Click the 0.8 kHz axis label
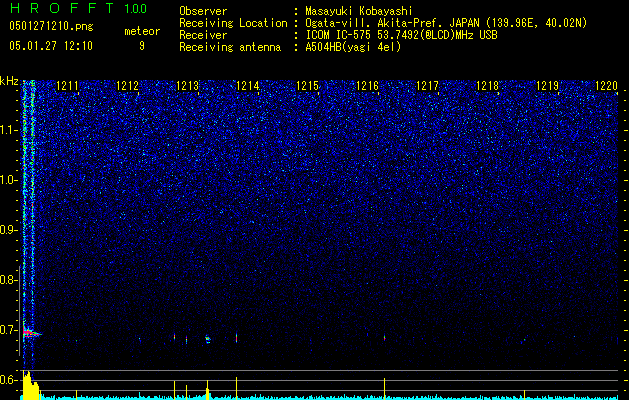 coord(9,280)
